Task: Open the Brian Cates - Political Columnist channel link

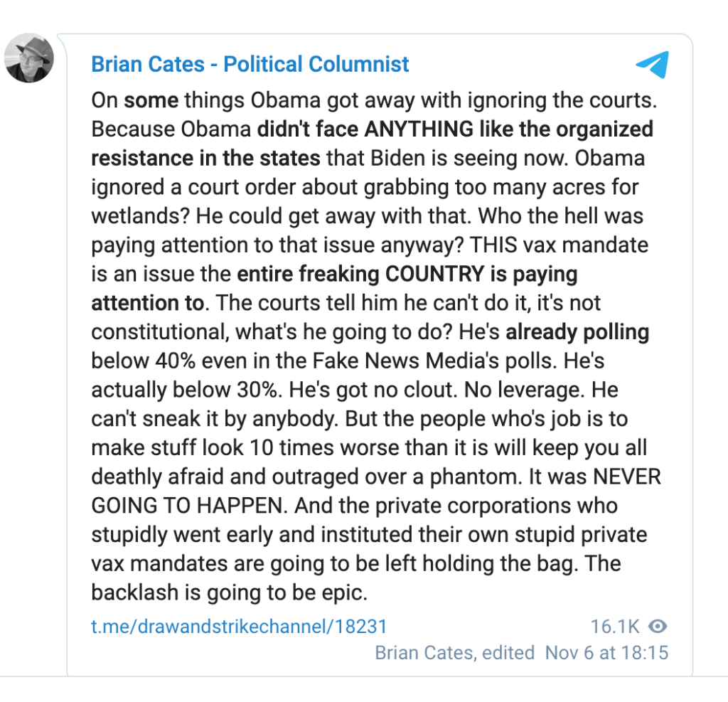Action: pyautogui.click(x=250, y=64)
